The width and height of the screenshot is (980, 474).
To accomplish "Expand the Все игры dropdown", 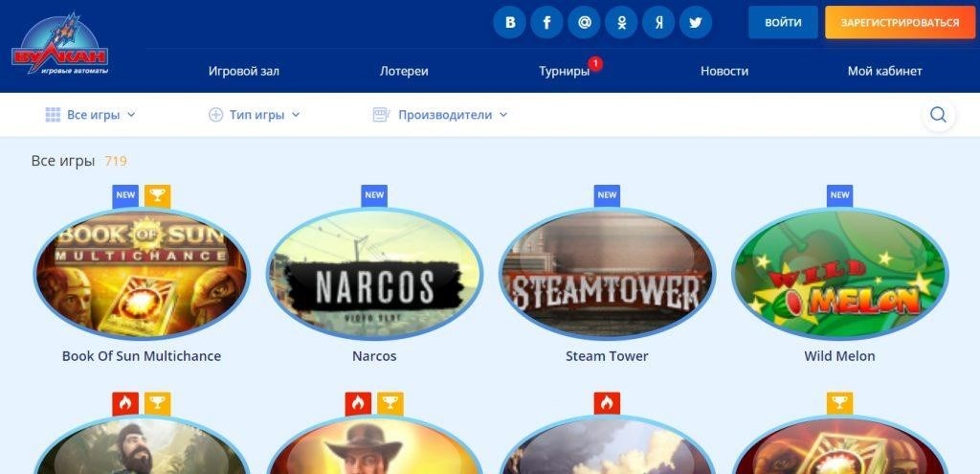I will tap(91, 115).
